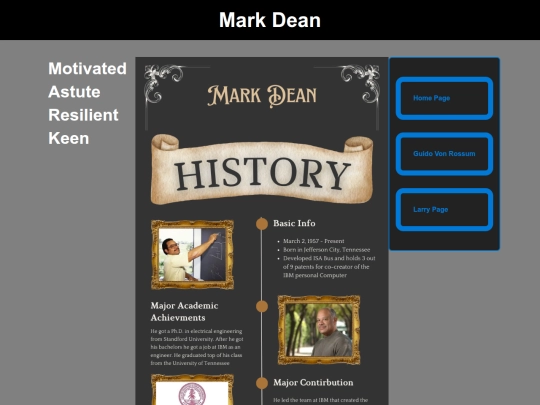
Task: Click the HISTORY scroll banner
Action: click(x=262, y=169)
